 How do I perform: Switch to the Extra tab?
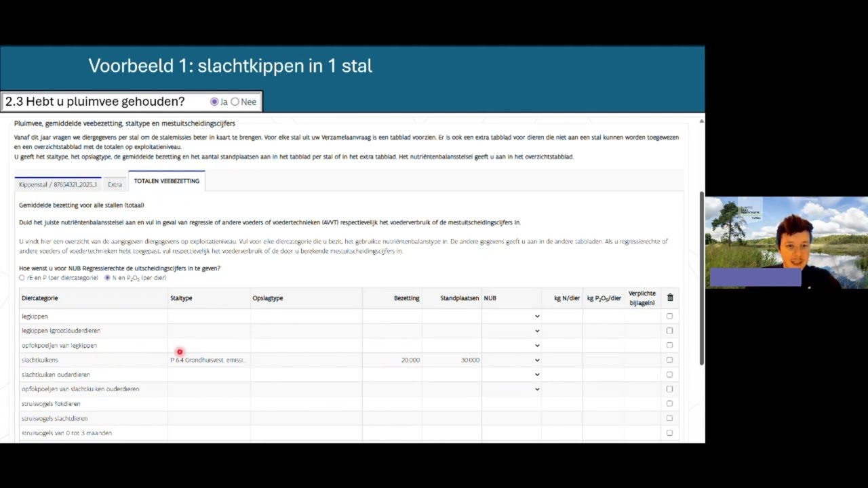click(115, 184)
